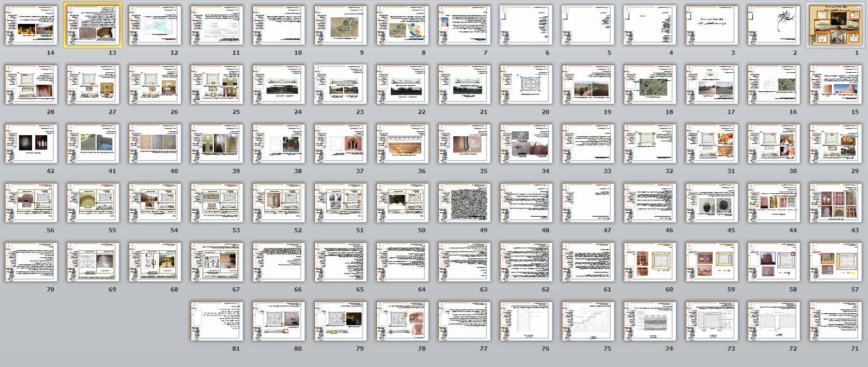Image resolution: width=868 pixels, height=367 pixels.
Task: Pick slide 24 showing the building elevation
Action: (x=278, y=85)
